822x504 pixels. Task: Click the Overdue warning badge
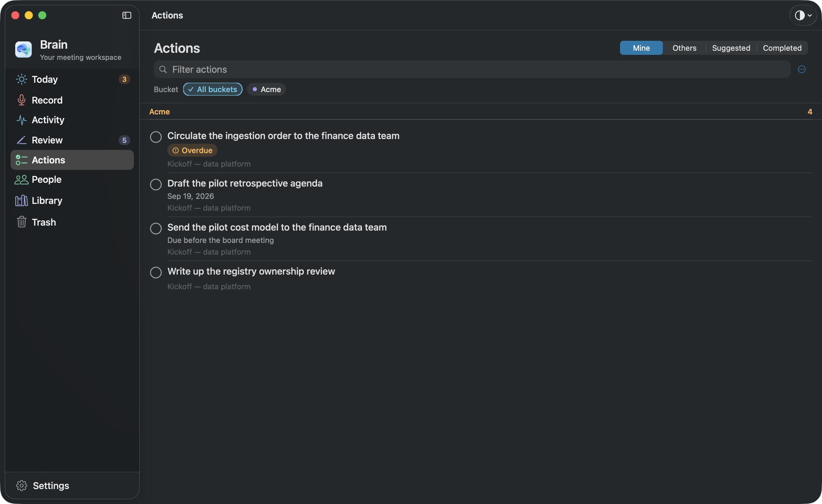coord(193,150)
